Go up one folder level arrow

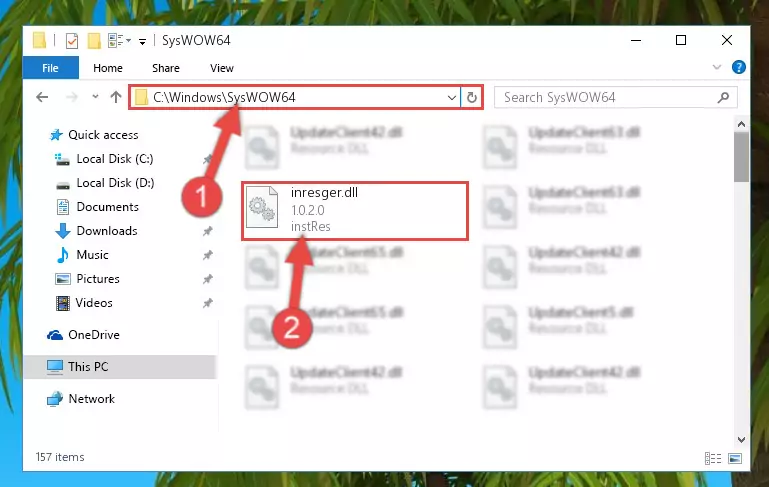116,97
